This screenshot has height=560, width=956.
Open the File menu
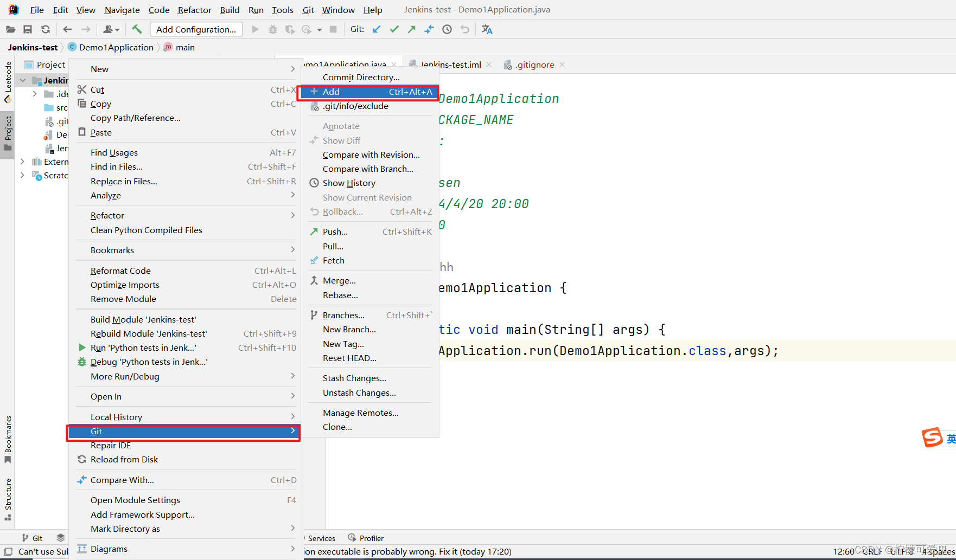37,10
